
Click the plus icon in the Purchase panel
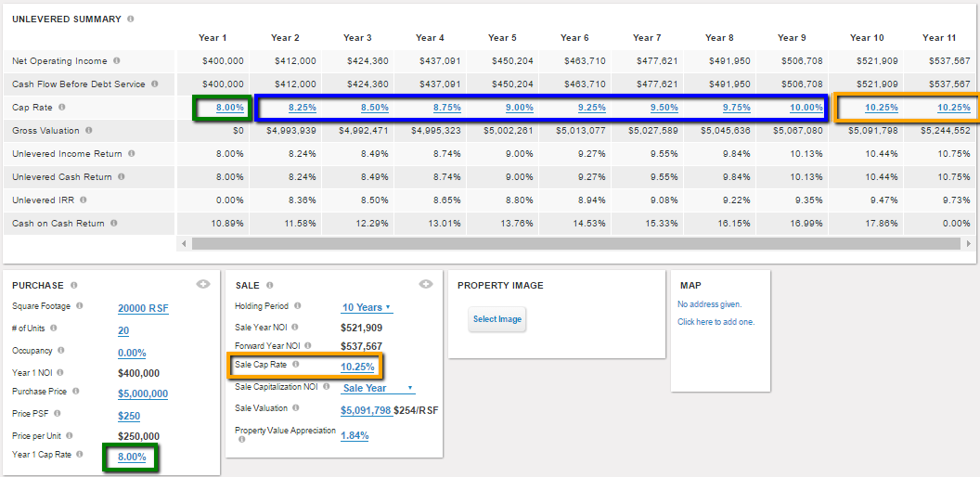pyautogui.click(x=203, y=284)
